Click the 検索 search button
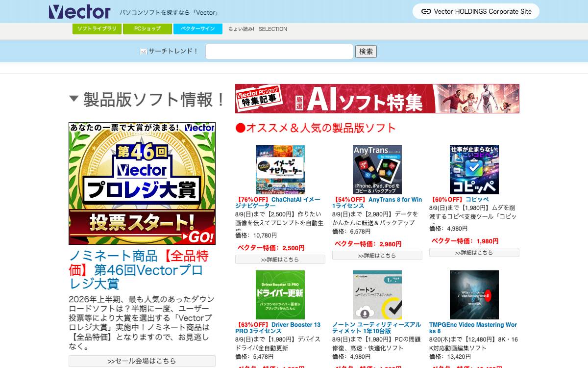Image resolution: width=588 pixels, height=368 pixels. pos(366,52)
